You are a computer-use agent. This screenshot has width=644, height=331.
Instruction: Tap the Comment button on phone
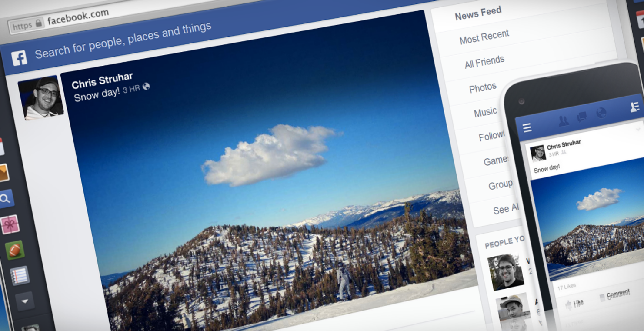614,295
